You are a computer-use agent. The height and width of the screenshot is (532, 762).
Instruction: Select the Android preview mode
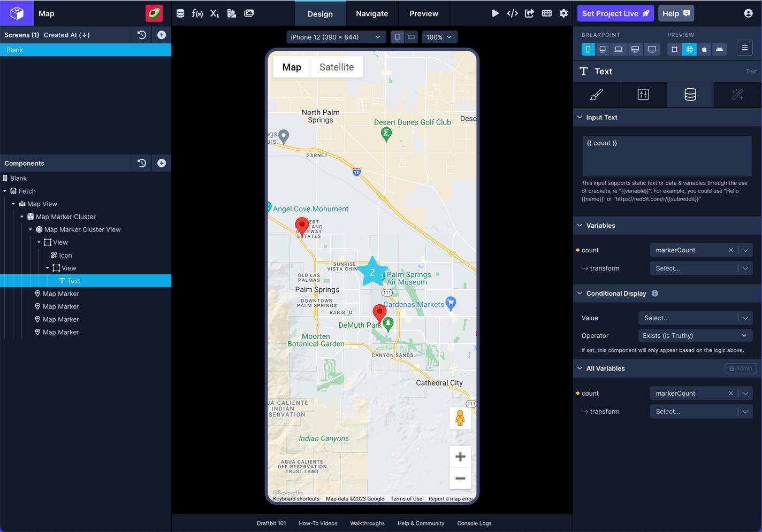tap(719, 49)
